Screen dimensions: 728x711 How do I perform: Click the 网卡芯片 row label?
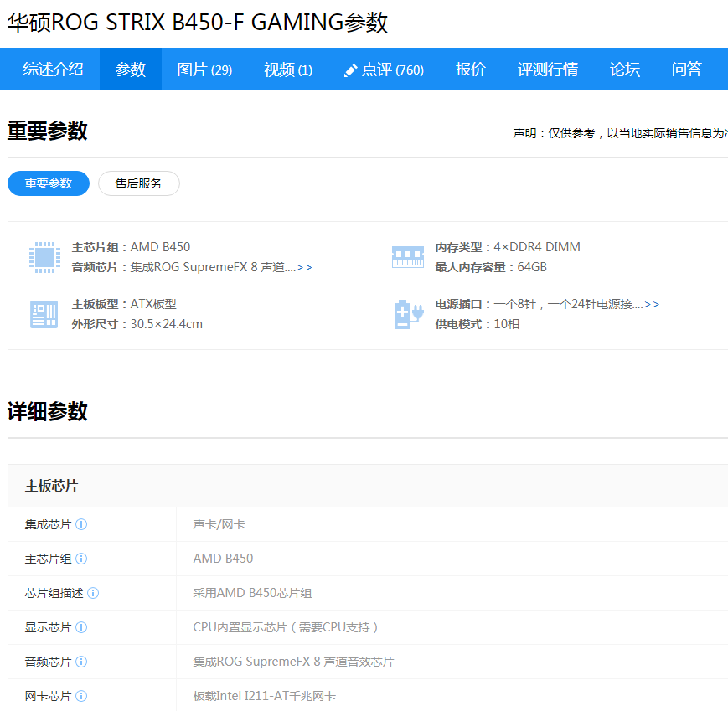(x=48, y=696)
